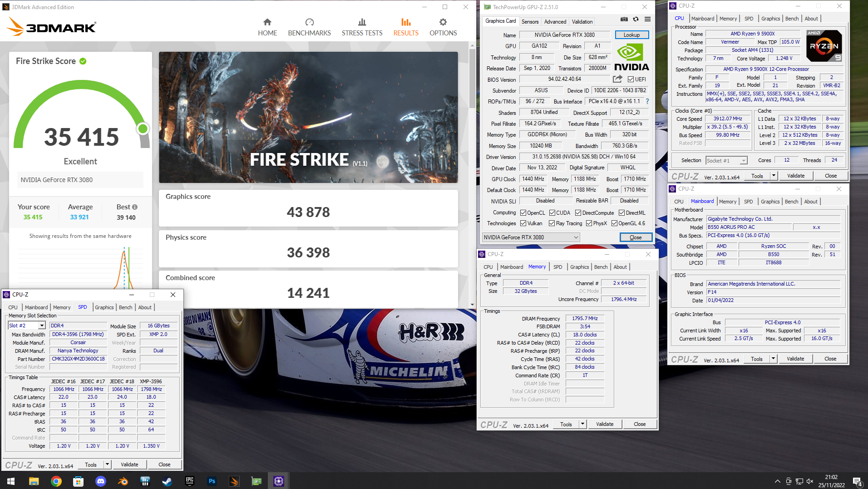The height and width of the screenshot is (489, 868).
Task: Click Tools button in CPU-Z CPU window
Action: pos(757,176)
